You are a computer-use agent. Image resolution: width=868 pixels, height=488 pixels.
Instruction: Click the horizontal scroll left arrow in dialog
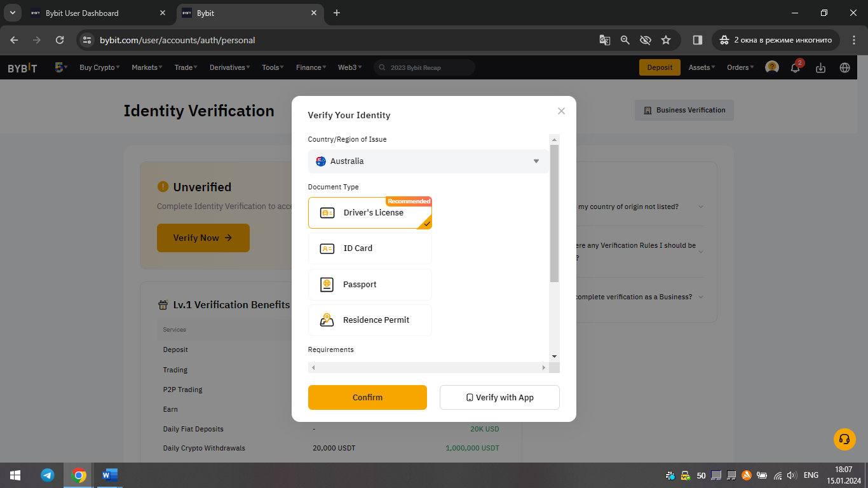[313, 367]
